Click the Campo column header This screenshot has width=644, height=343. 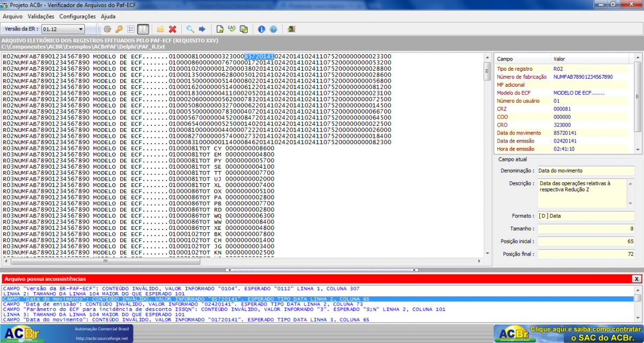click(x=522, y=59)
